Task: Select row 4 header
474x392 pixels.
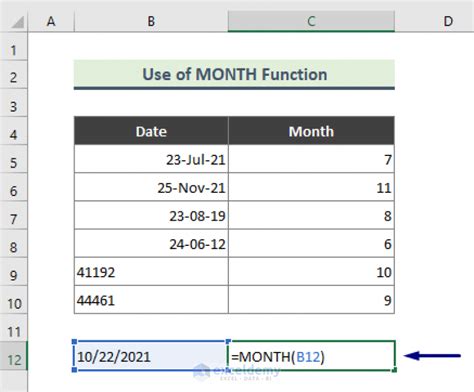Action: tap(14, 131)
